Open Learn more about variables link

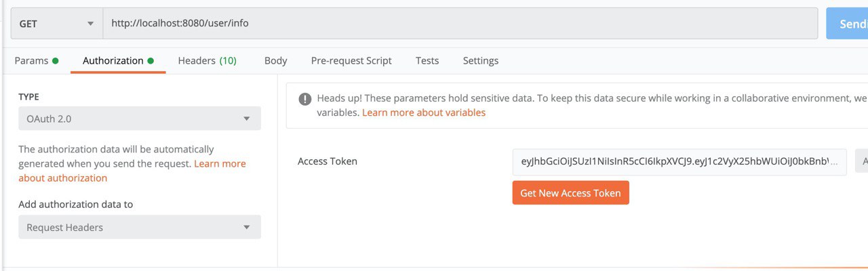[424, 112]
